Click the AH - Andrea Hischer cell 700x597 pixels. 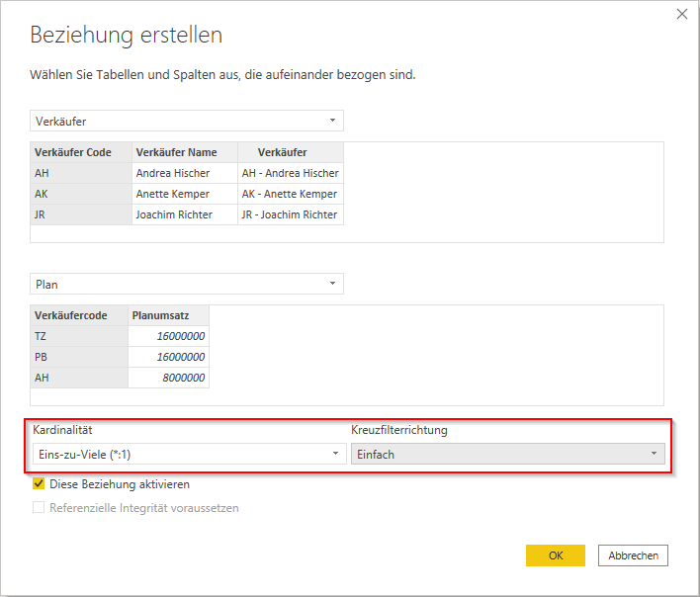click(x=291, y=173)
